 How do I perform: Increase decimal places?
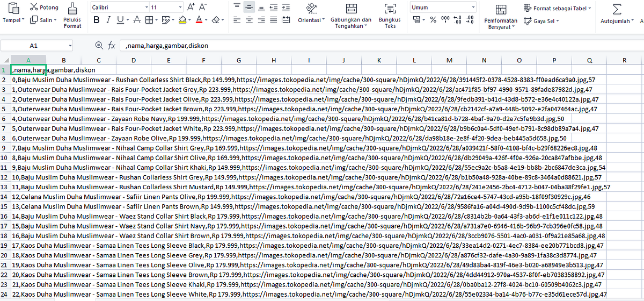point(457,20)
